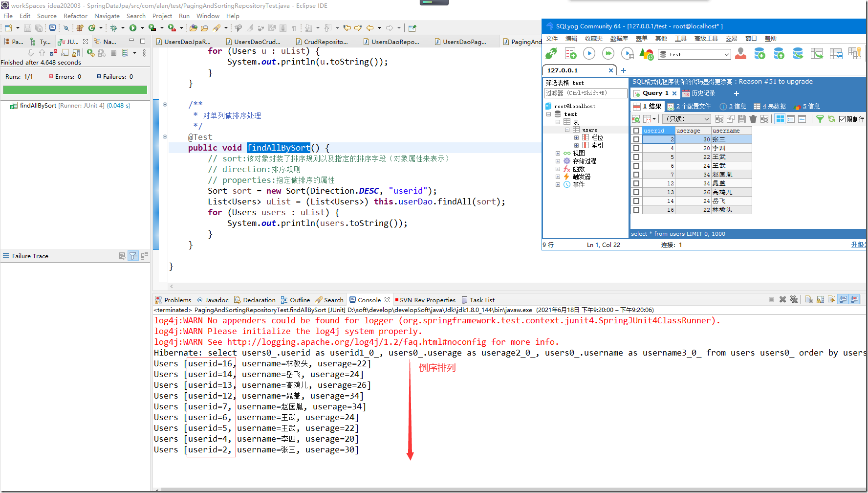868x493 pixels.
Task: Expand the 视图 views node
Action: pyautogui.click(x=558, y=153)
